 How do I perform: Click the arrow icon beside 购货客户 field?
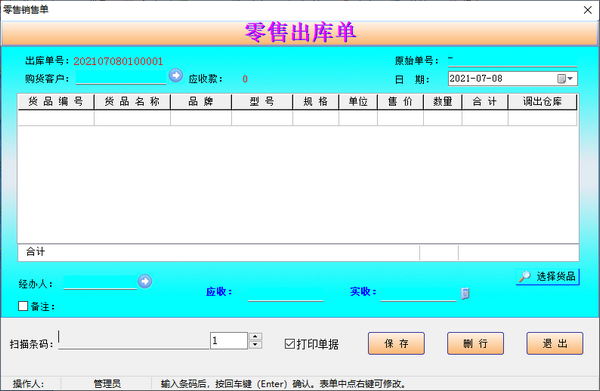(x=176, y=76)
